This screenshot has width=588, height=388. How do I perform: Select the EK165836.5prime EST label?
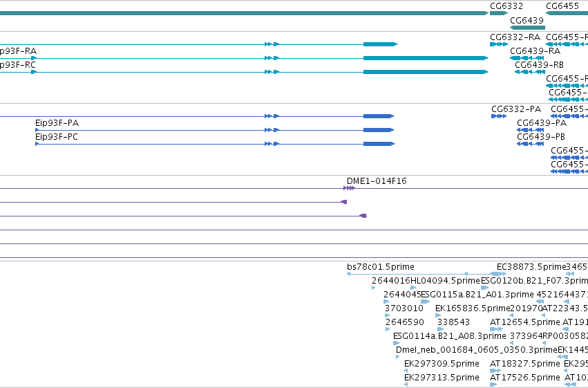point(473,308)
